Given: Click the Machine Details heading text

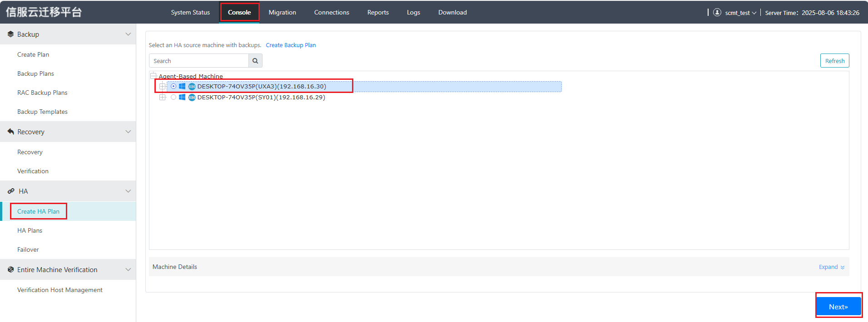Looking at the screenshot, I should (175, 267).
